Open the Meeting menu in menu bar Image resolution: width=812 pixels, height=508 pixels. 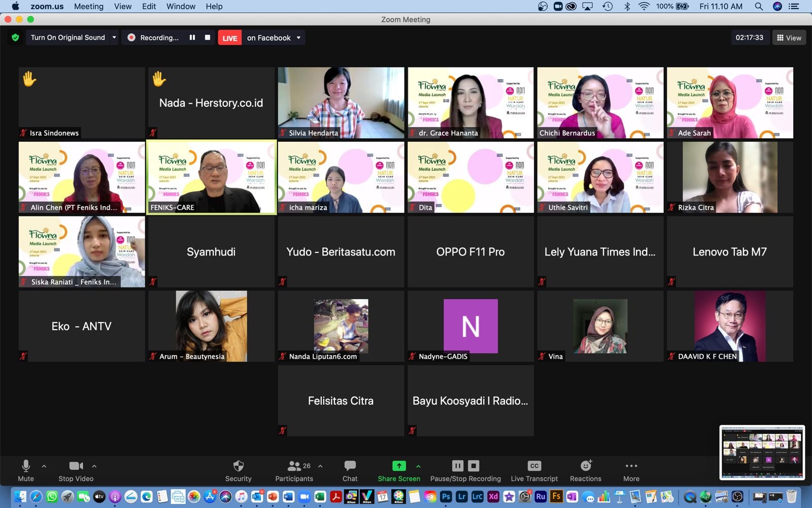pos(88,6)
